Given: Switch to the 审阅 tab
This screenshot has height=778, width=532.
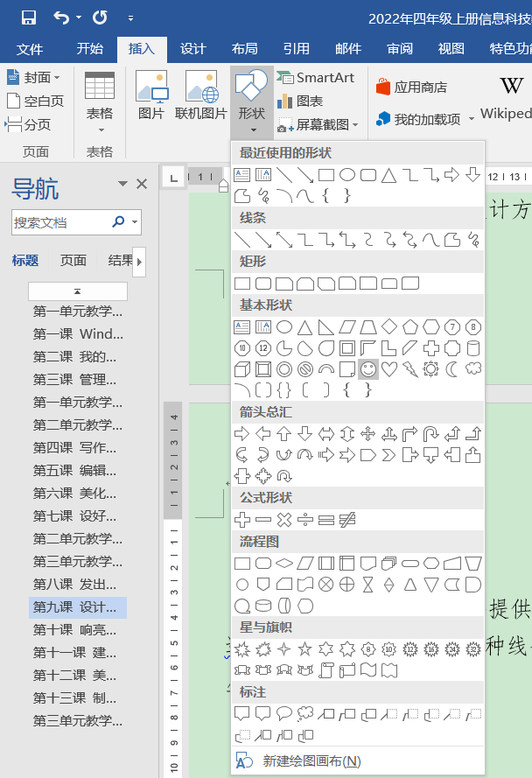Looking at the screenshot, I should (400, 49).
